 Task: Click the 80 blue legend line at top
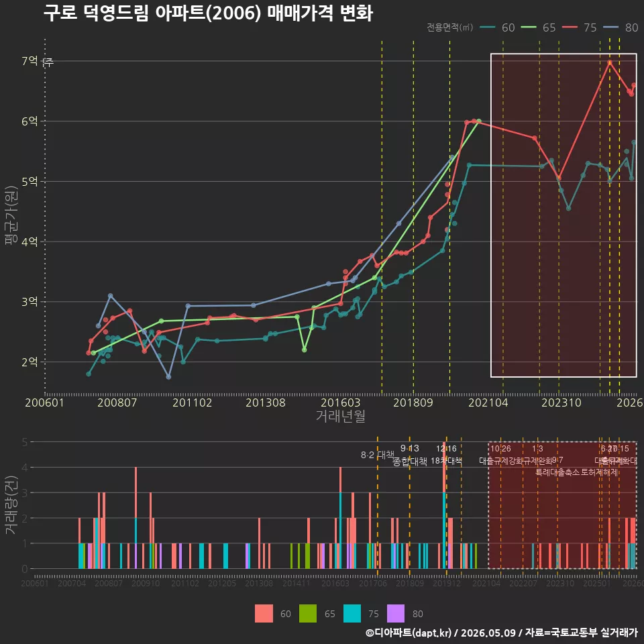[x=610, y=28]
